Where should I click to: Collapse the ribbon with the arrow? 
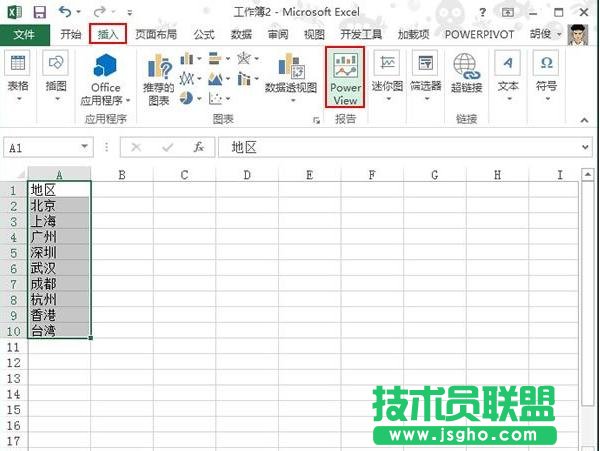pos(584,120)
